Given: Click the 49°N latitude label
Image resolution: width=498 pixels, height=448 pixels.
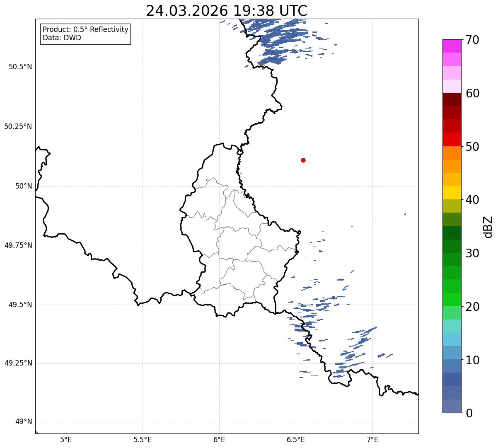Looking at the screenshot, I should (24, 422).
